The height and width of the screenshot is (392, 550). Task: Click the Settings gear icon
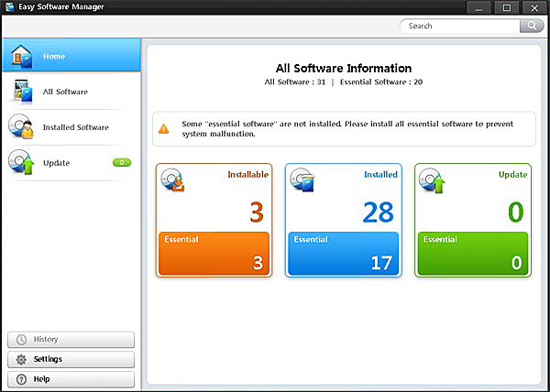click(21, 359)
